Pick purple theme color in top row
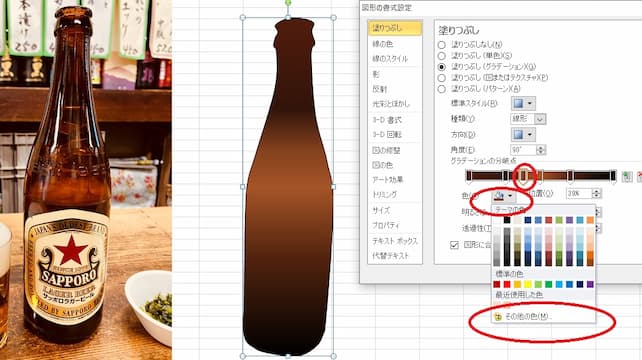The width and height of the screenshot is (642, 360). pyautogui.click(x=570, y=220)
